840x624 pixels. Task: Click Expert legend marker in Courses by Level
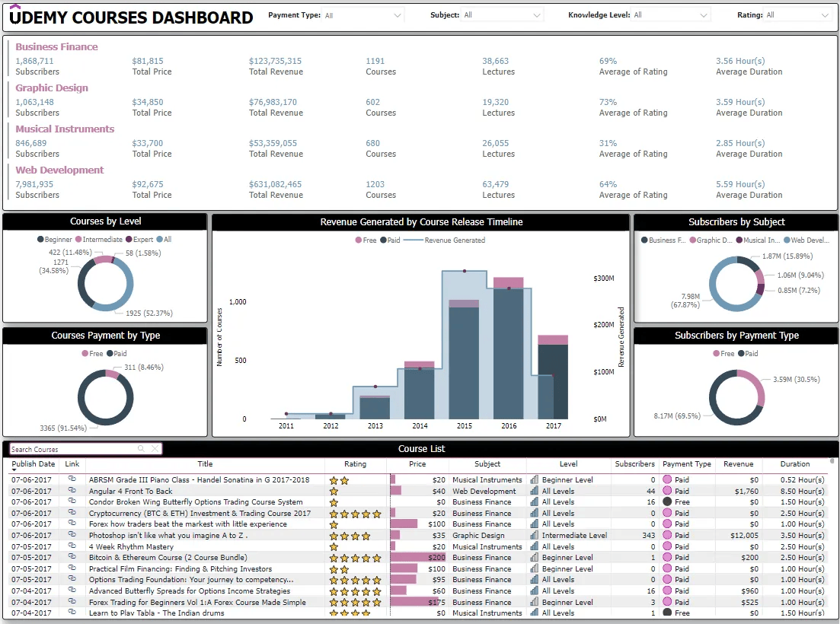coord(129,239)
